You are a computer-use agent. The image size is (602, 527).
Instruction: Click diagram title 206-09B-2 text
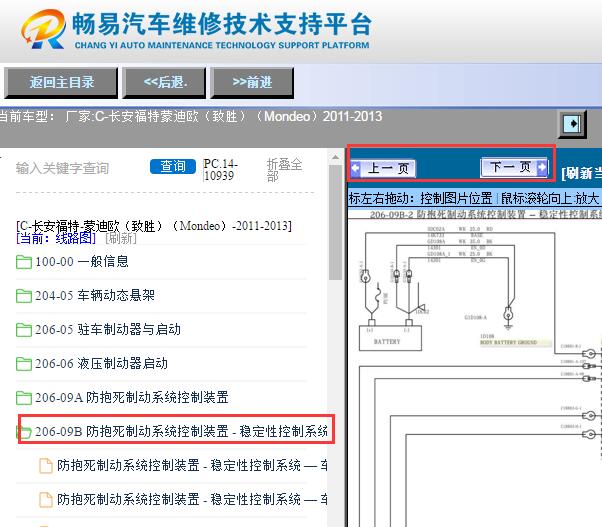pos(486,215)
